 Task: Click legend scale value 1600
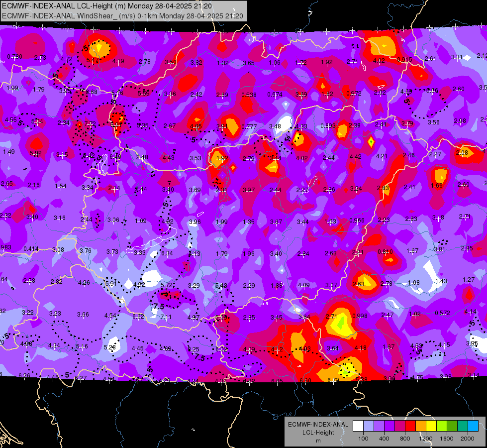(x=446, y=439)
